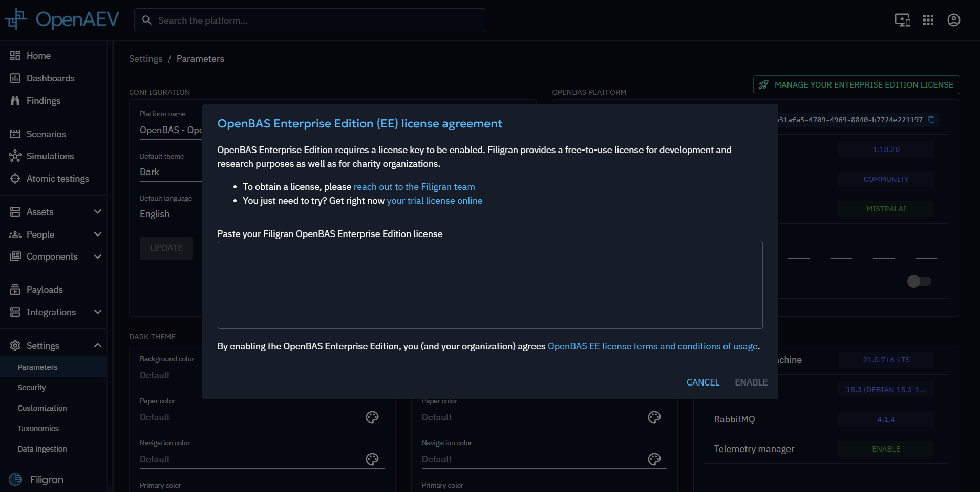
Task: Click the reach out to Filigran team link
Action: pyautogui.click(x=414, y=187)
